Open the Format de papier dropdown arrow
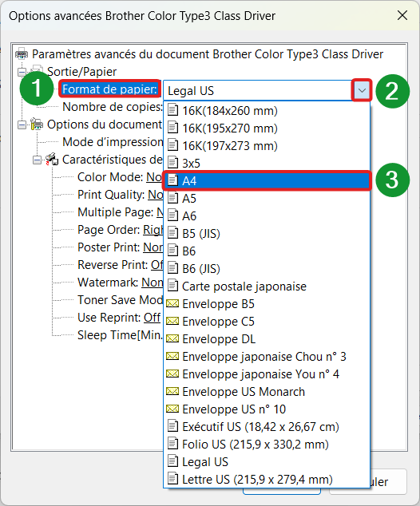420x506 pixels. click(362, 91)
